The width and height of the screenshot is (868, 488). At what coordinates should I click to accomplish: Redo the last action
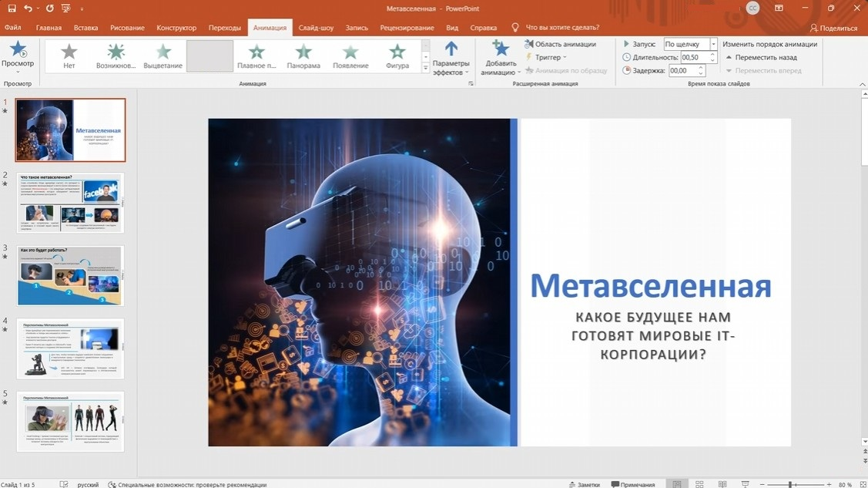coord(50,8)
